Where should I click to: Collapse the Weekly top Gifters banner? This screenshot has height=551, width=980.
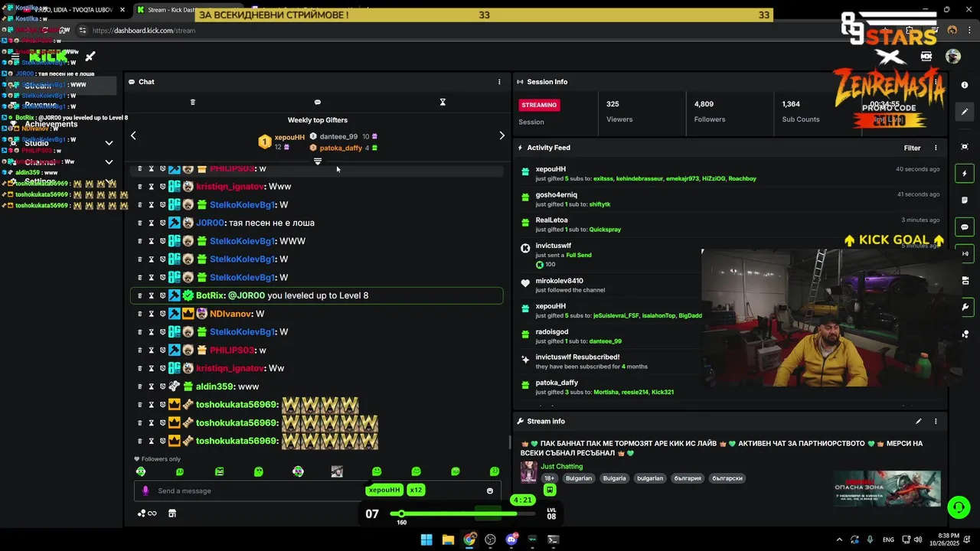(318, 161)
